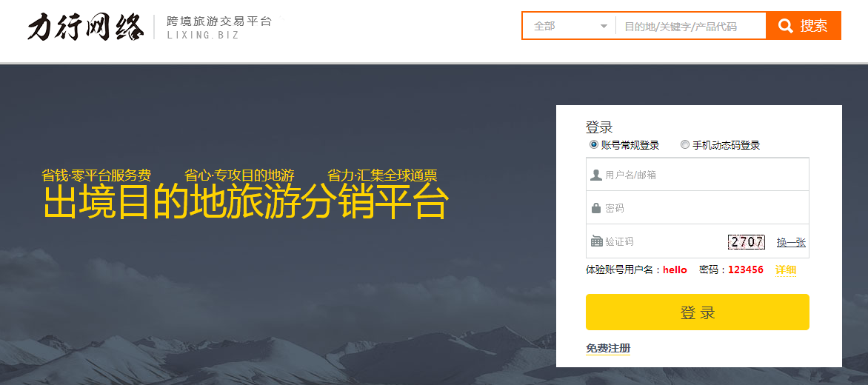
Task: Click the dropdown arrow next to 全部
Action: click(604, 27)
